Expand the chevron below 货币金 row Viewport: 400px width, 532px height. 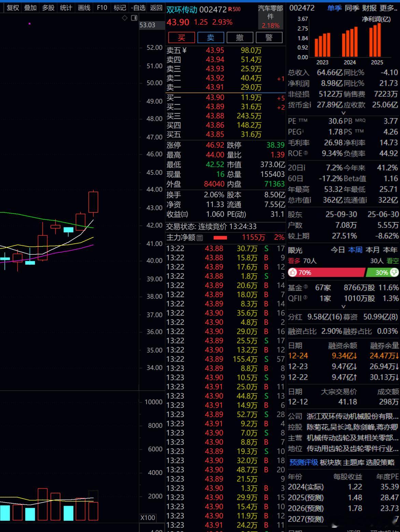(344, 113)
